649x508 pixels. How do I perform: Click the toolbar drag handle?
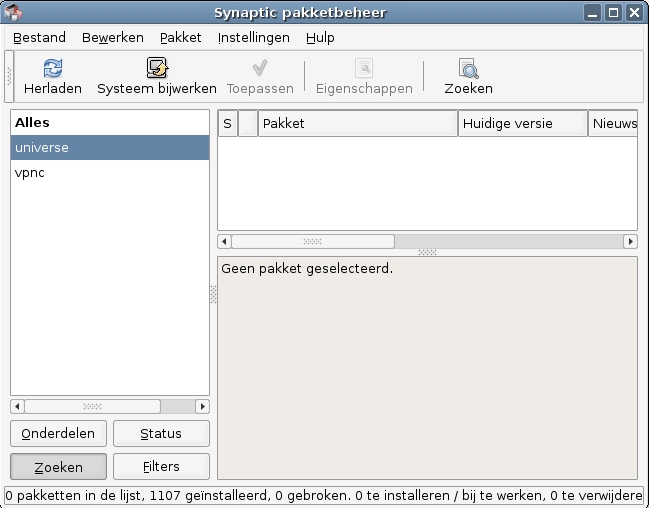9,77
